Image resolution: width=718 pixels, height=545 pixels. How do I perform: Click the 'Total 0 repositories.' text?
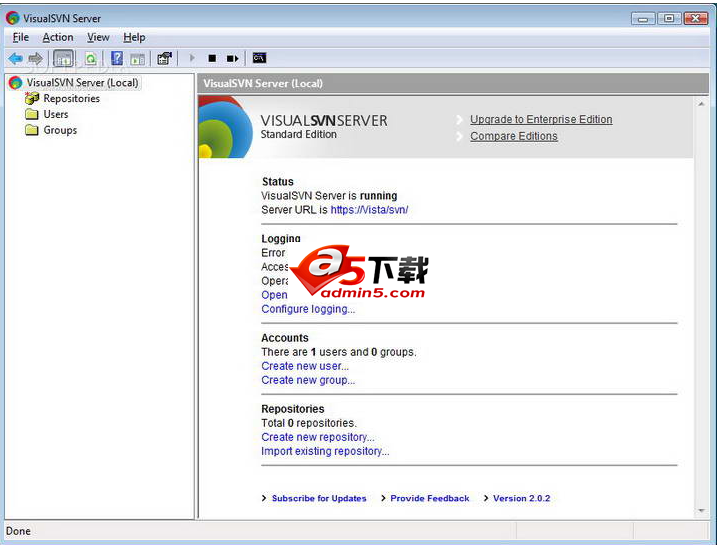[309, 423]
